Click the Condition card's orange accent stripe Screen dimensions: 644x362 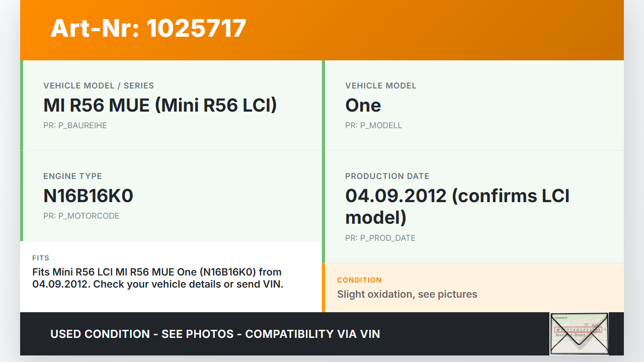324,288
